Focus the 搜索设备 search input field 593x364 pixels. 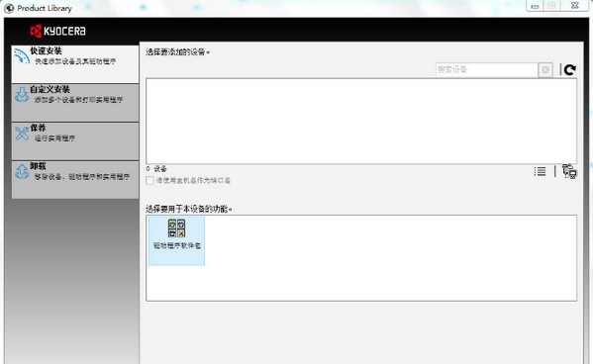tap(487, 69)
